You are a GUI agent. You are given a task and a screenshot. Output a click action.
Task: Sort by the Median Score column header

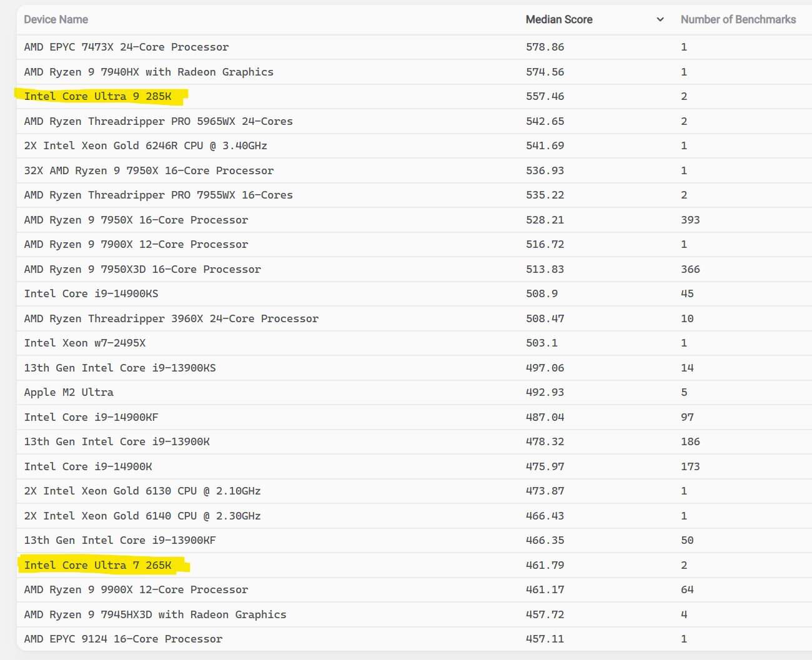click(559, 19)
